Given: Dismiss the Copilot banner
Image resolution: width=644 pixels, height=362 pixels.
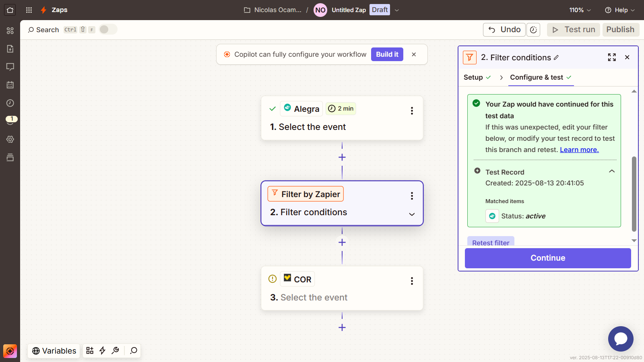Looking at the screenshot, I should pyautogui.click(x=414, y=54).
